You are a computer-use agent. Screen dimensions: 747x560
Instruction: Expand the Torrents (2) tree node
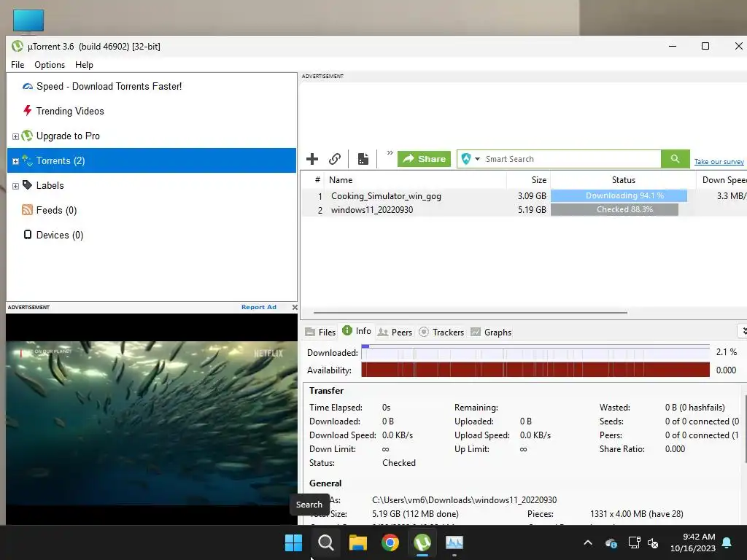coord(15,161)
